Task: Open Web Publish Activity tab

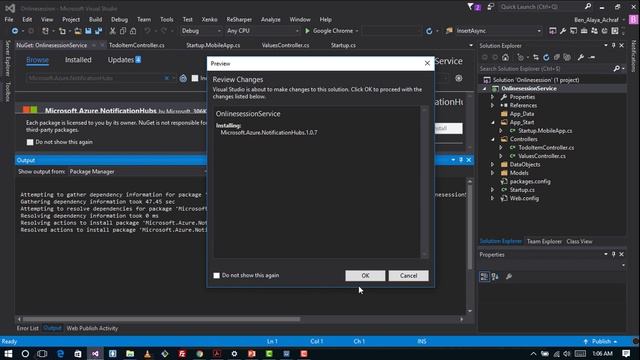Action: [x=92, y=328]
